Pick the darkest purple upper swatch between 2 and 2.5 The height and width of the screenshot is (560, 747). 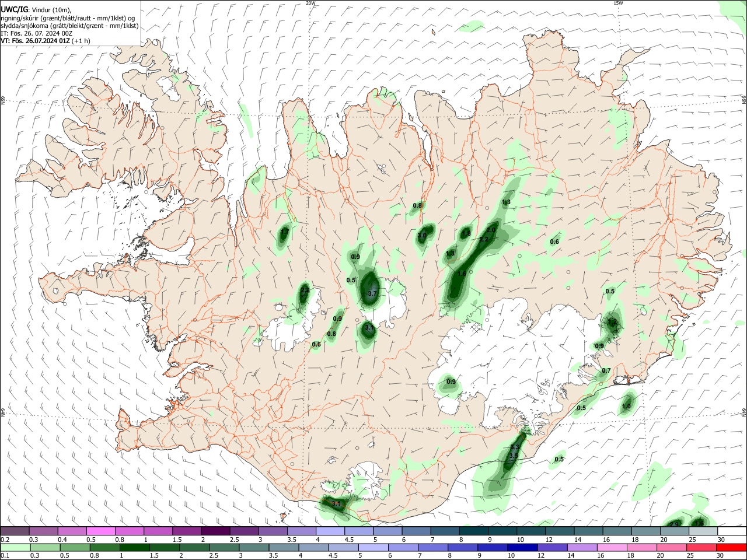point(215,531)
